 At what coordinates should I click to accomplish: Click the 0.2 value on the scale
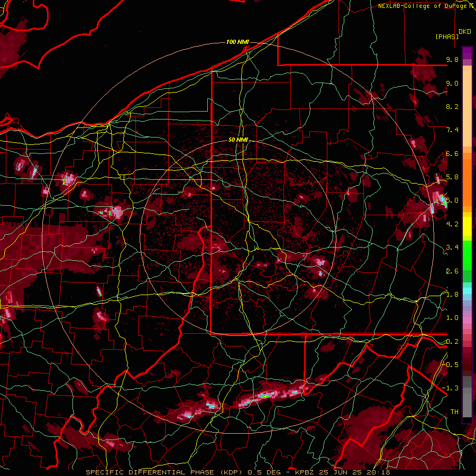pyautogui.click(x=452, y=342)
